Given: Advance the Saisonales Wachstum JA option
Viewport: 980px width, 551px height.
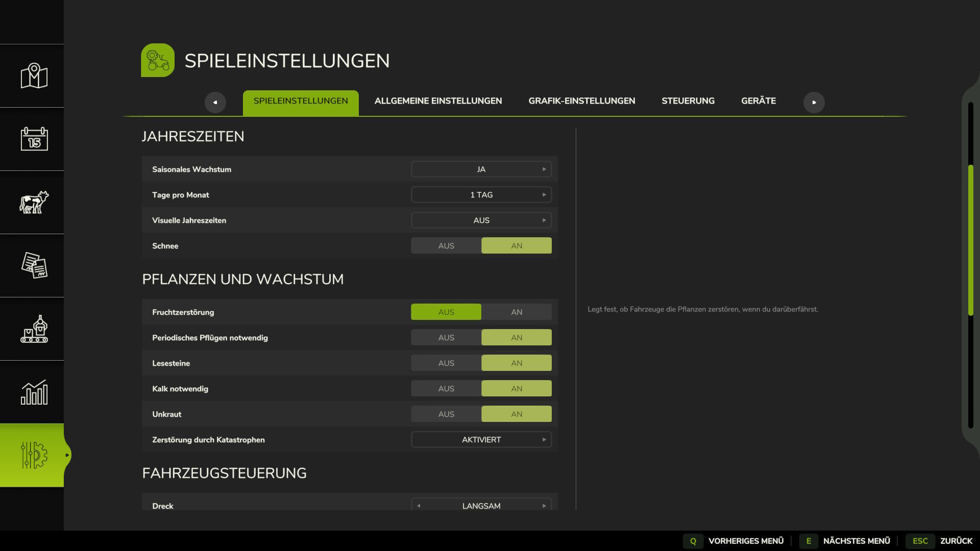Looking at the screenshot, I should [544, 169].
